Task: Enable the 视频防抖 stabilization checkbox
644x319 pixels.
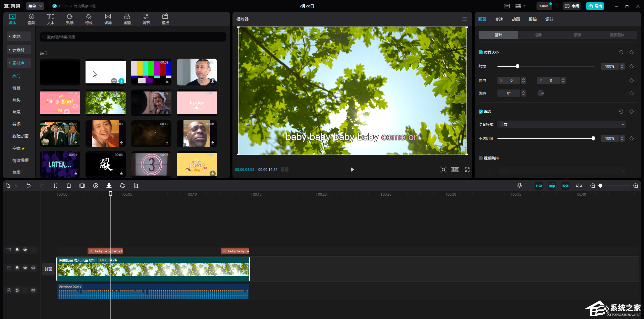Action: [x=481, y=158]
